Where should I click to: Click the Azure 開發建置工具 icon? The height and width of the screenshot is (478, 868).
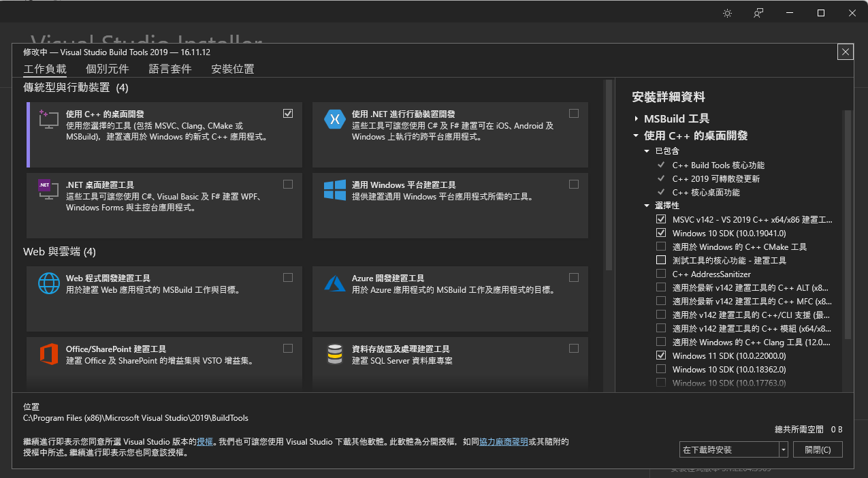click(334, 284)
